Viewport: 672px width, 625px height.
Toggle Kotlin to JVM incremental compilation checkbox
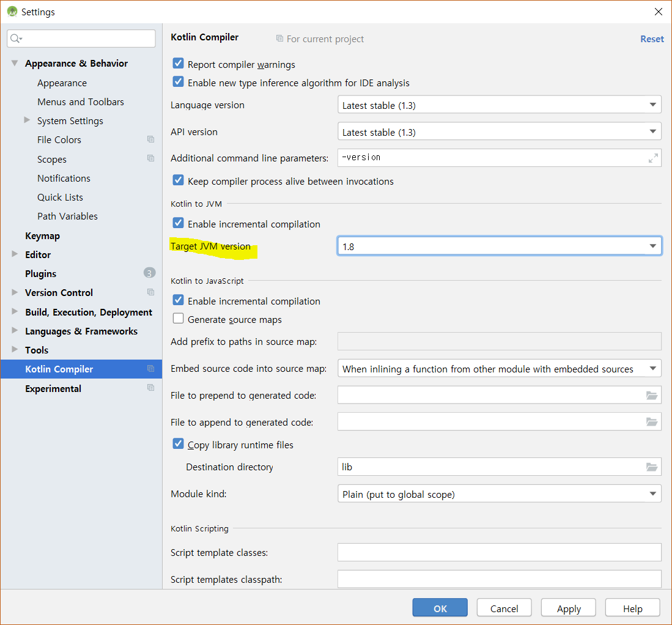[x=179, y=223]
